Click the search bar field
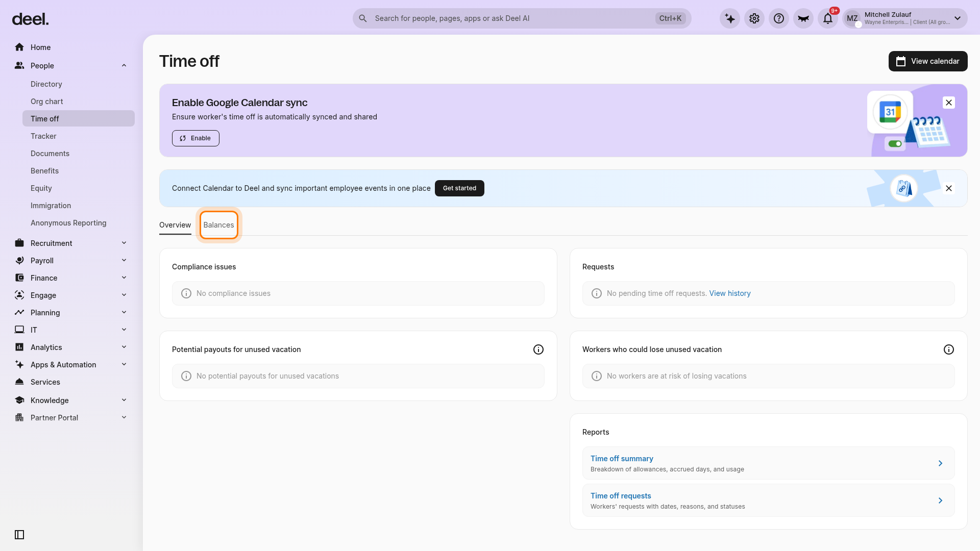This screenshot has width=980, height=551. (522, 18)
